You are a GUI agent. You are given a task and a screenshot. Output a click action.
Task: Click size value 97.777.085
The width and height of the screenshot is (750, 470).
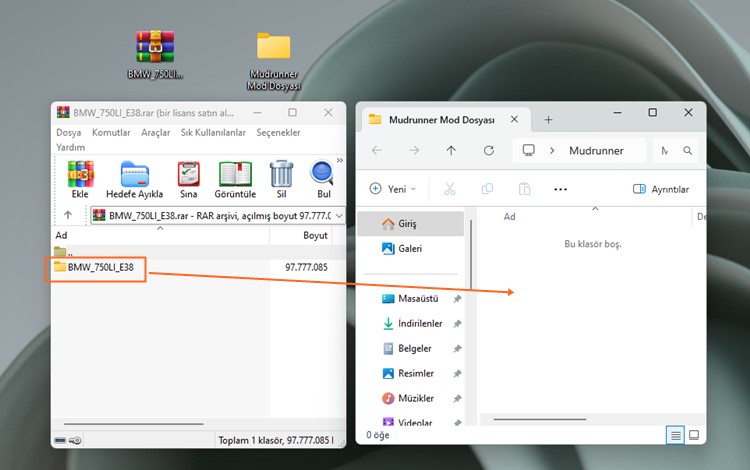pos(306,267)
